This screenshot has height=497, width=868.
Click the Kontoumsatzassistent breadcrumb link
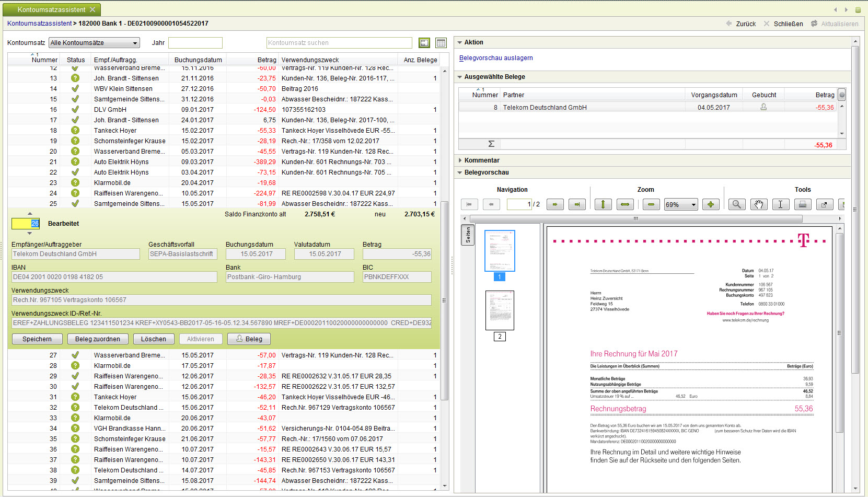pyautogui.click(x=40, y=24)
